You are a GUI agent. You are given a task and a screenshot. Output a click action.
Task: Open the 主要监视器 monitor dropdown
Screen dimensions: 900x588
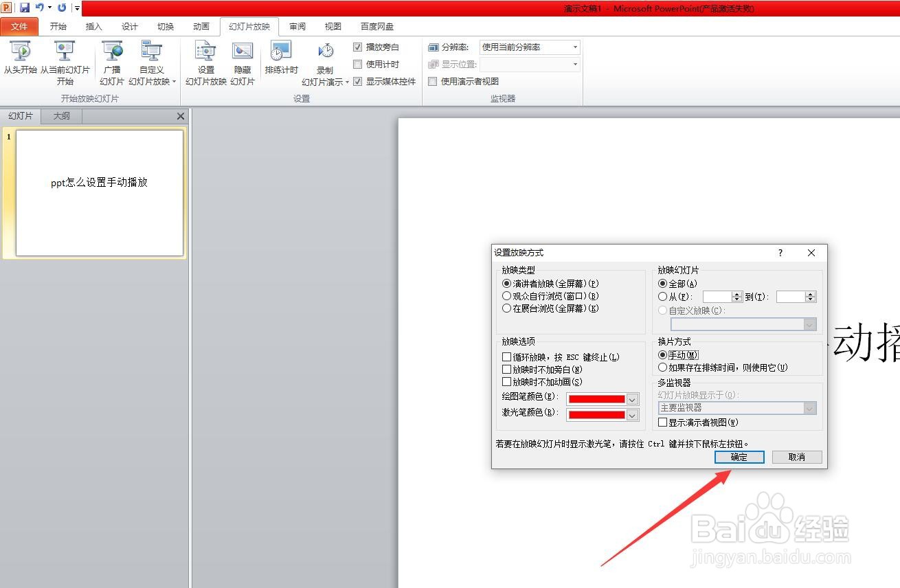[x=809, y=408]
